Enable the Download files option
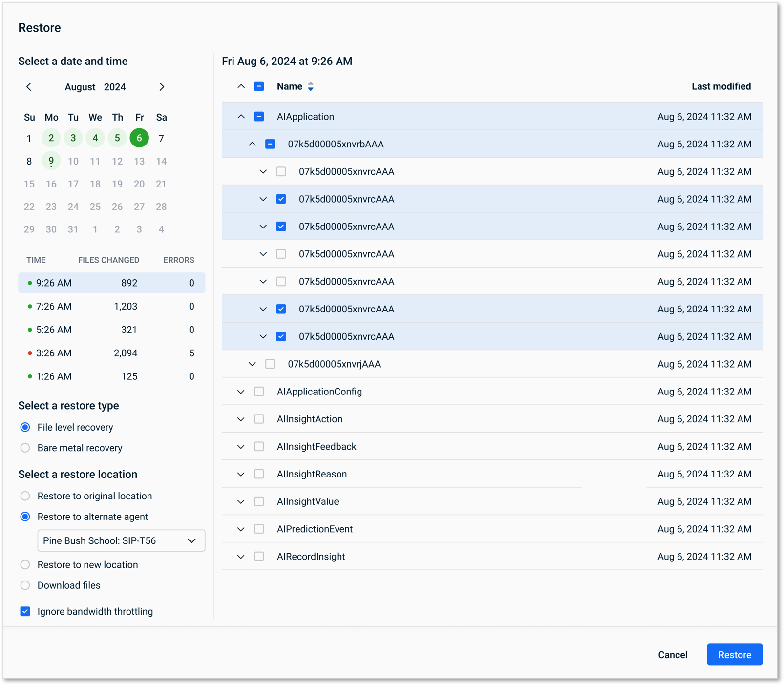The width and height of the screenshot is (784, 685). click(25, 585)
